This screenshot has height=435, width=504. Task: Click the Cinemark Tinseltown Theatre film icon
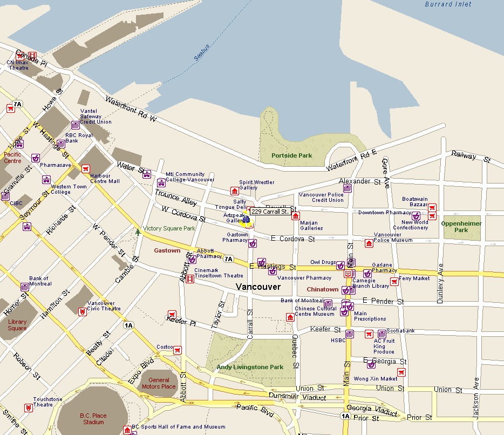pyautogui.click(x=190, y=278)
